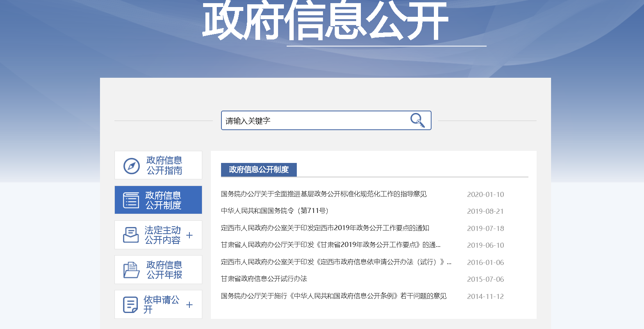Open 中华人民共和国国务院令(第711号) link
This screenshot has height=329, width=644.
click(x=275, y=211)
